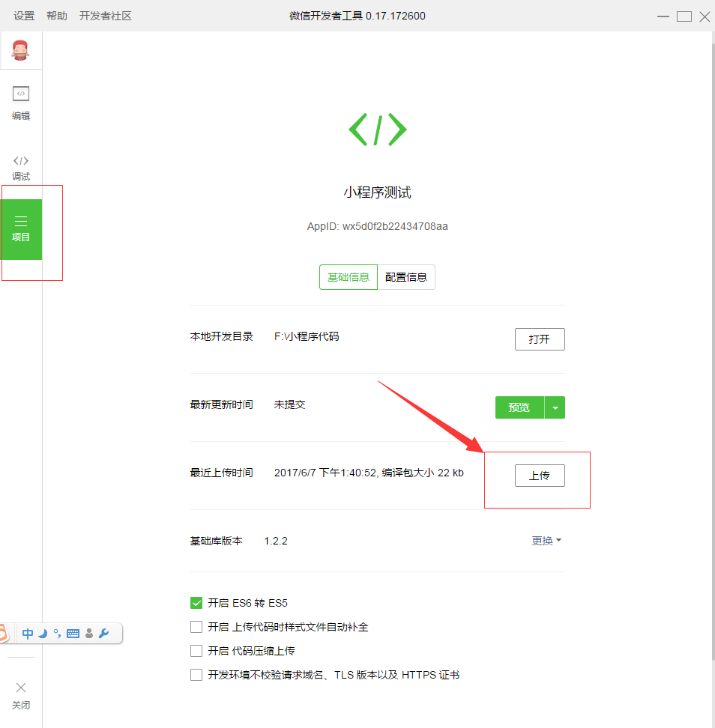Click the moon icon in the IME toolbar
This screenshot has height=728, width=715.
[x=43, y=634]
